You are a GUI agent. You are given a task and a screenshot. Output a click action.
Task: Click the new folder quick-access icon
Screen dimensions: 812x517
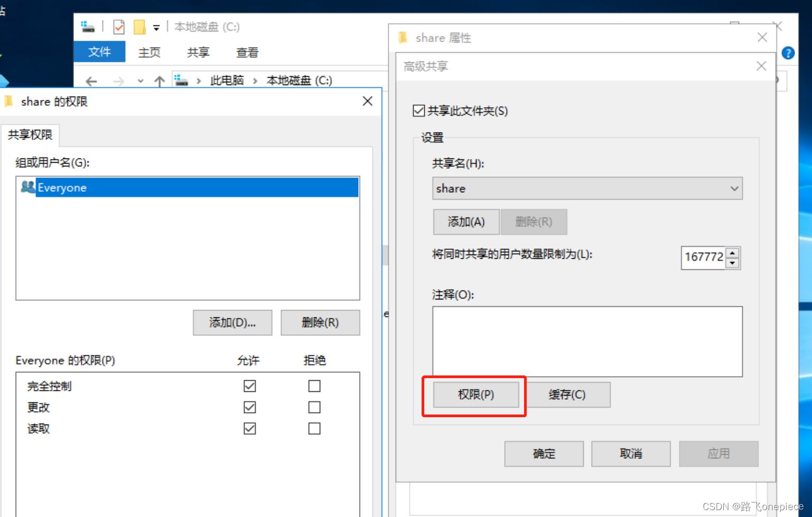click(139, 26)
